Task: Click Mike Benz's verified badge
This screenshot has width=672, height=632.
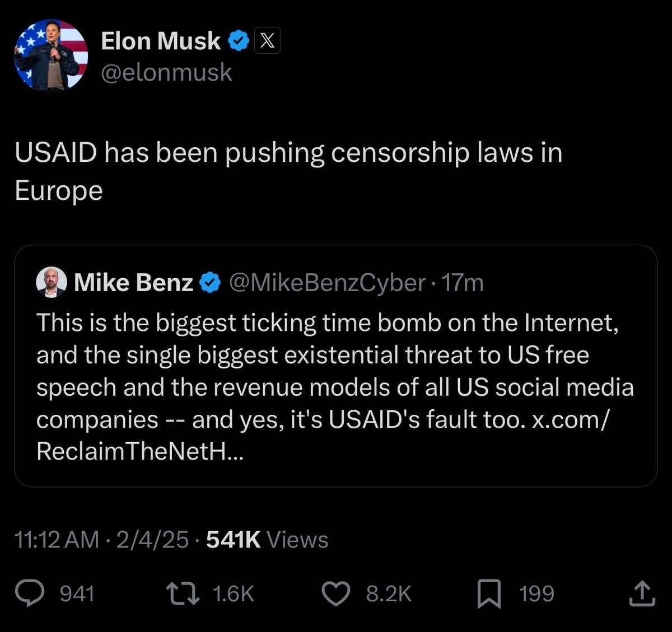Action: point(210,283)
